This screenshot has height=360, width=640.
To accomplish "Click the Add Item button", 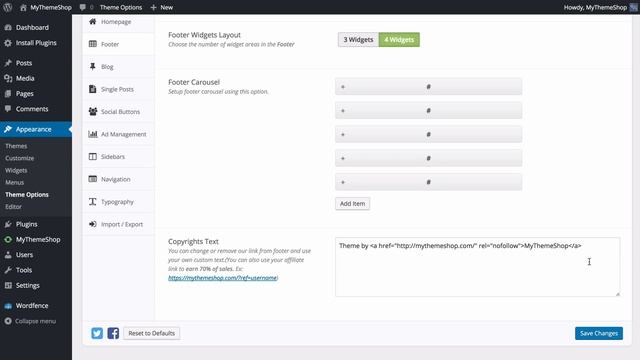I will click(x=353, y=204).
